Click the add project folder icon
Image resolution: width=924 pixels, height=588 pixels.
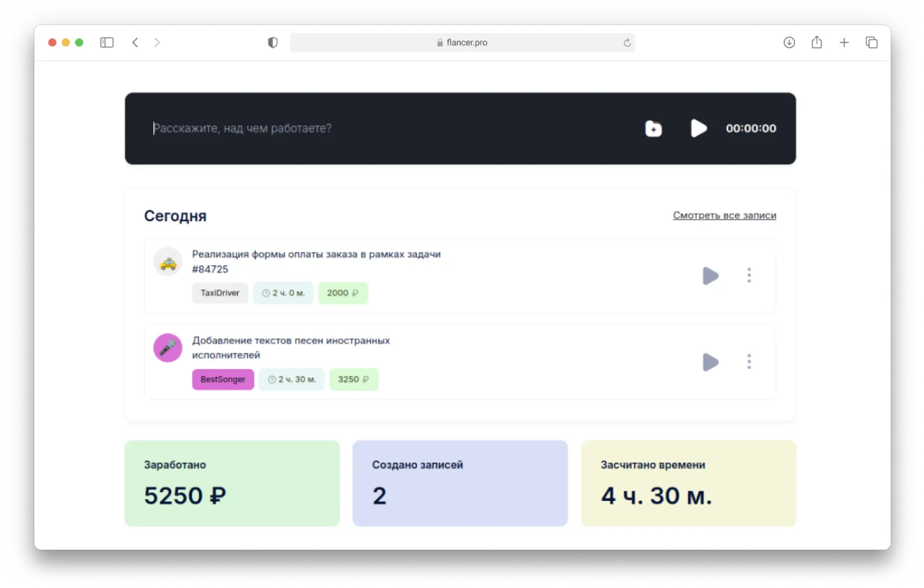tap(653, 128)
